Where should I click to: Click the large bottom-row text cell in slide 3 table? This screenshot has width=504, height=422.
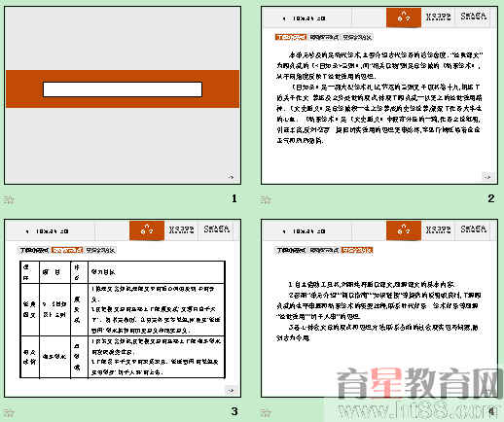[156, 357]
